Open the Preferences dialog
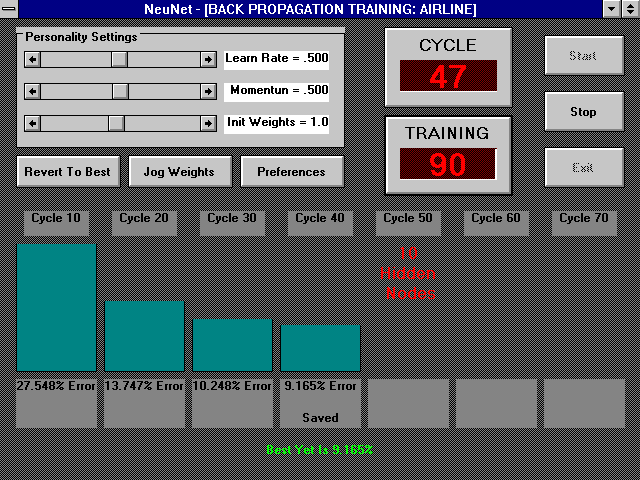 292,171
